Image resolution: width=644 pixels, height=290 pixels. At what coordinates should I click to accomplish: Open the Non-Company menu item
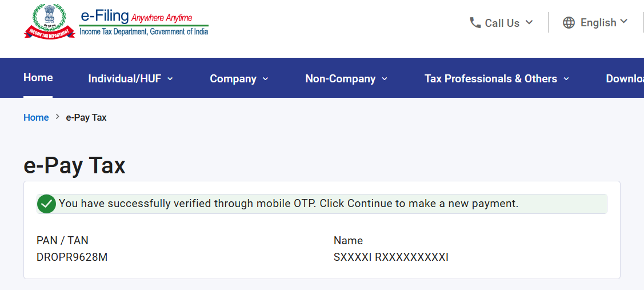click(x=341, y=78)
